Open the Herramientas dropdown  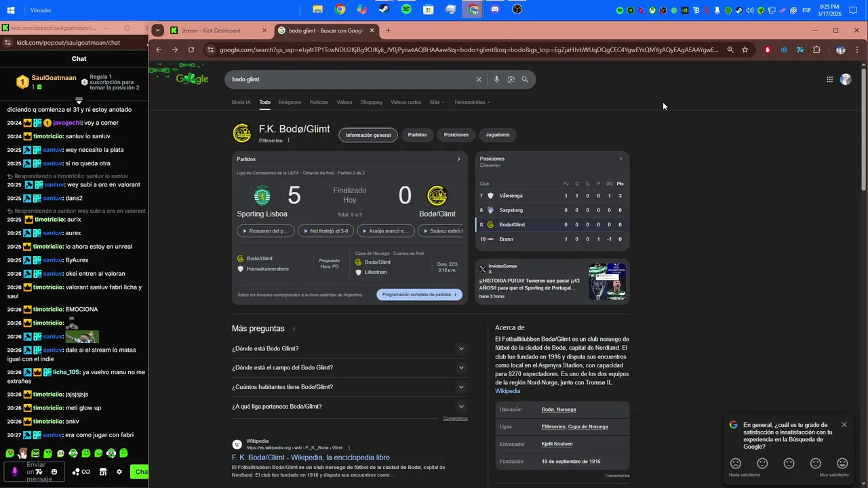[x=472, y=102]
